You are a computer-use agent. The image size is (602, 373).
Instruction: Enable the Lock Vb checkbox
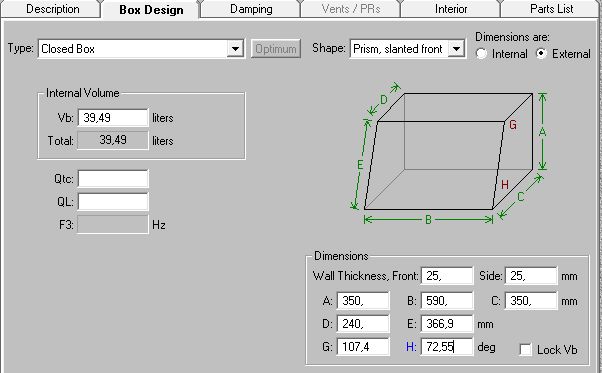(x=525, y=350)
